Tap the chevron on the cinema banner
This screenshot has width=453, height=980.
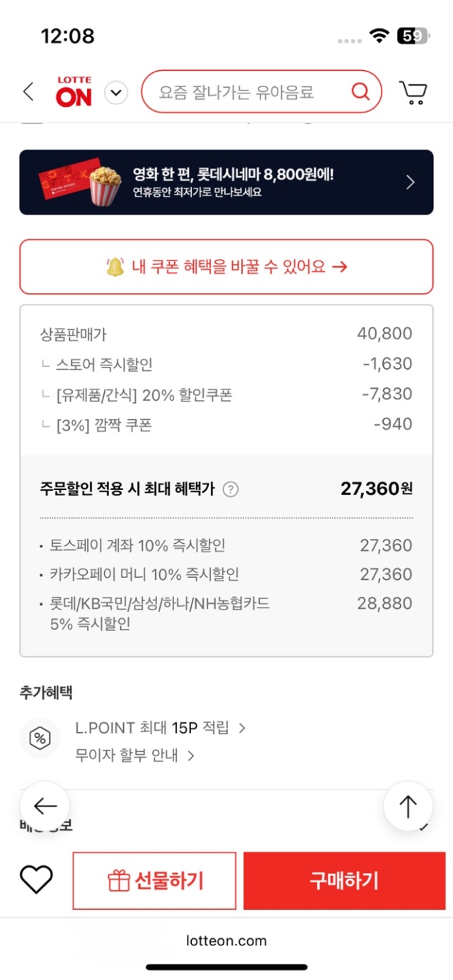[x=411, y=182]
